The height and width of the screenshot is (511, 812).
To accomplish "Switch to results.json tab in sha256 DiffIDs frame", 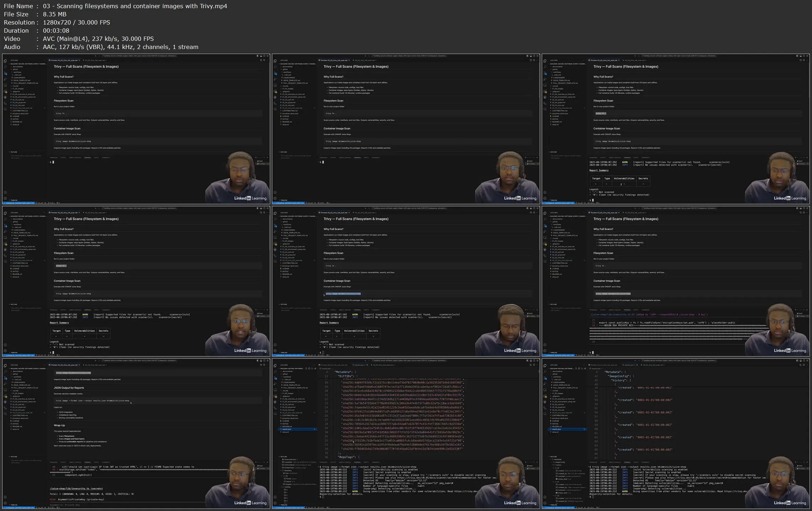I will [359, 365].
